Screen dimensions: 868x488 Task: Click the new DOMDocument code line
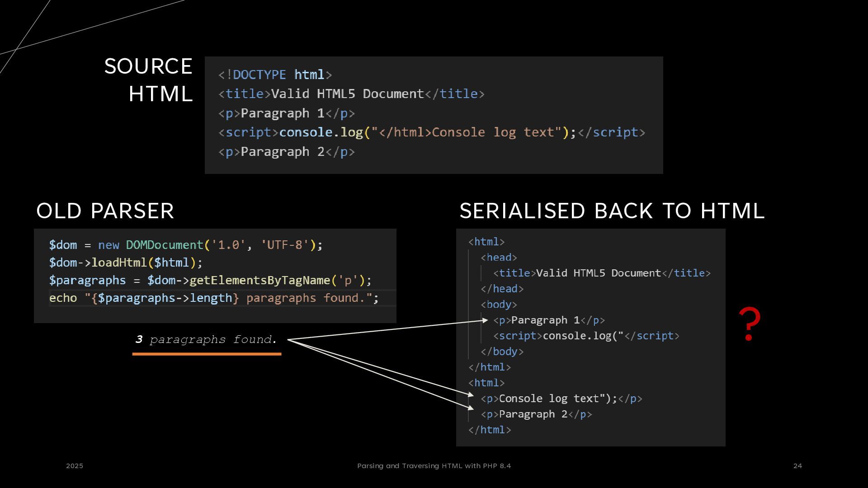pos(185,245)
